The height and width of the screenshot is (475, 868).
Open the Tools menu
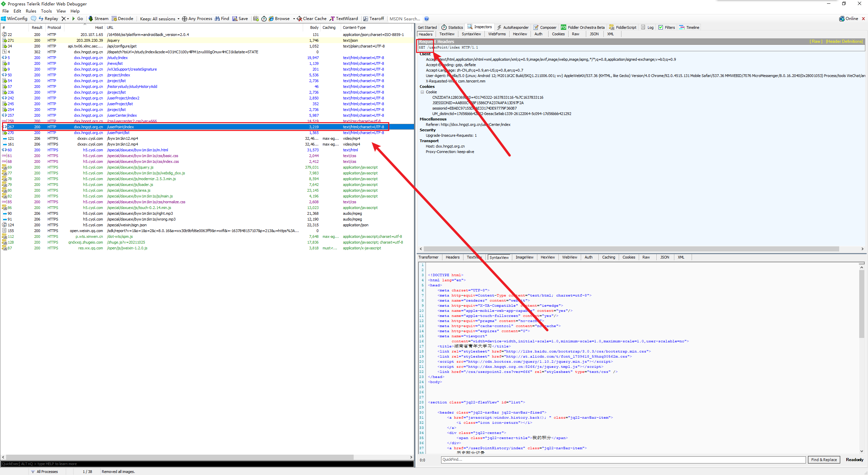46,11
